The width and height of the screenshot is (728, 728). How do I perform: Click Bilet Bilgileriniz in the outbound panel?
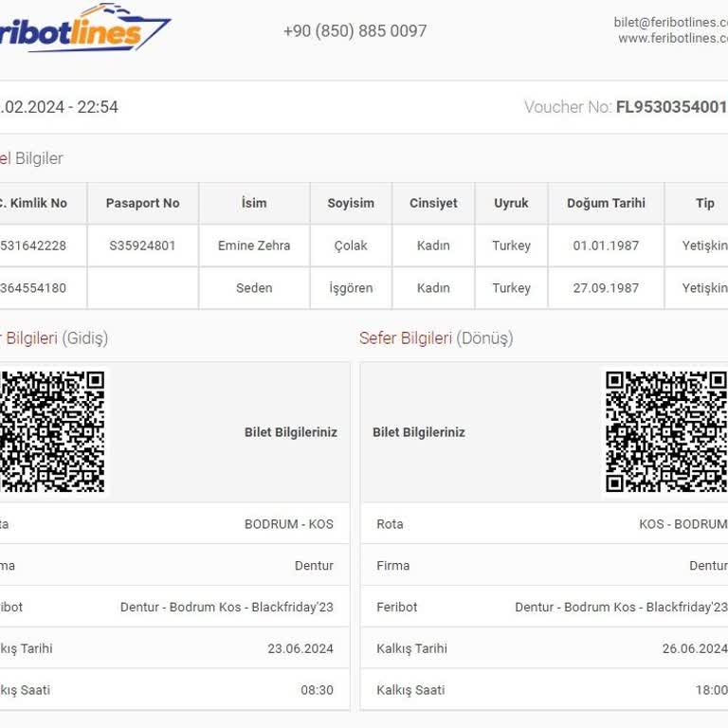coord(291,432)
